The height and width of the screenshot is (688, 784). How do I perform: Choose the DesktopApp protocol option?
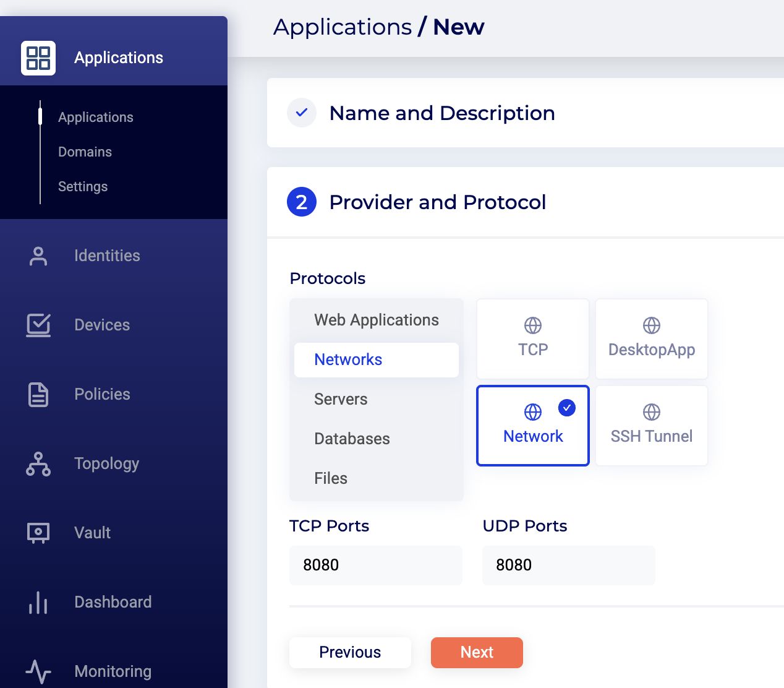tap(651, 339)
